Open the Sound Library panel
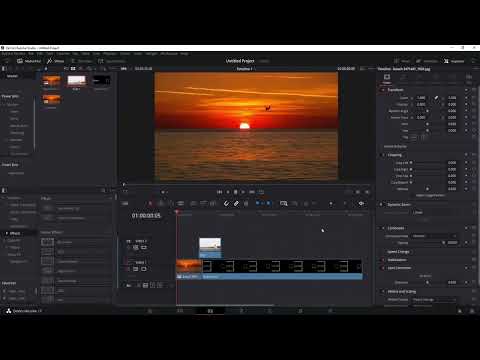 [112, 61]
